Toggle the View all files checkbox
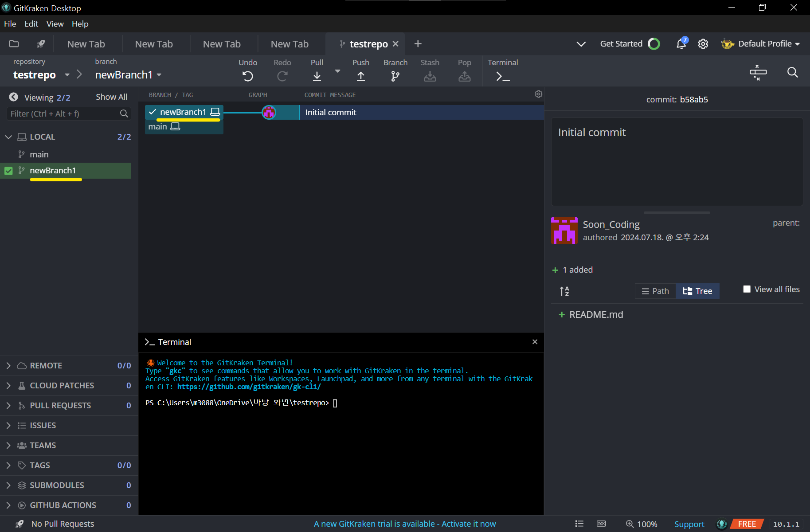 click(747, 289)
